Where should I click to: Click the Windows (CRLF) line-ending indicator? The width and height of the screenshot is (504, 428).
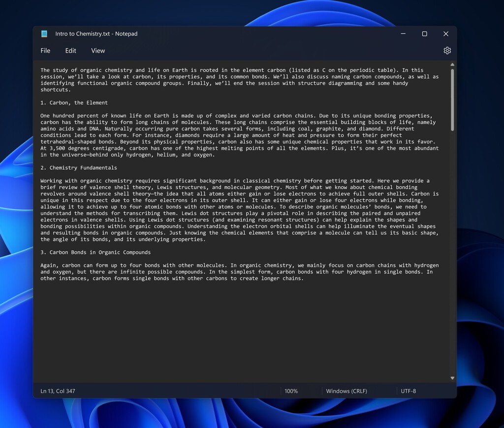pos(346,391)
